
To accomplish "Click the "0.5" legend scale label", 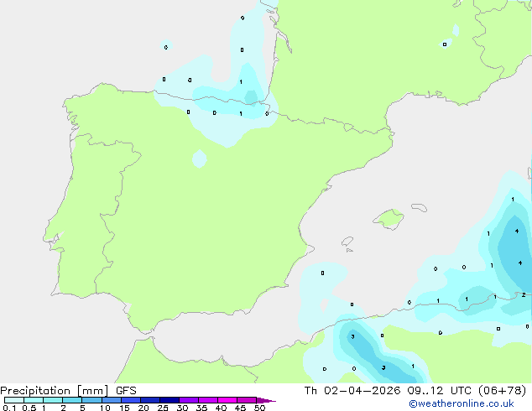I will [29, 408].
